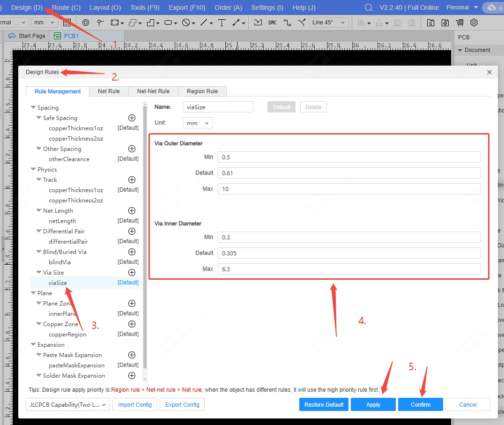
Task: Open the JLCPCB Capability preset dropdown
Action: 68,404
